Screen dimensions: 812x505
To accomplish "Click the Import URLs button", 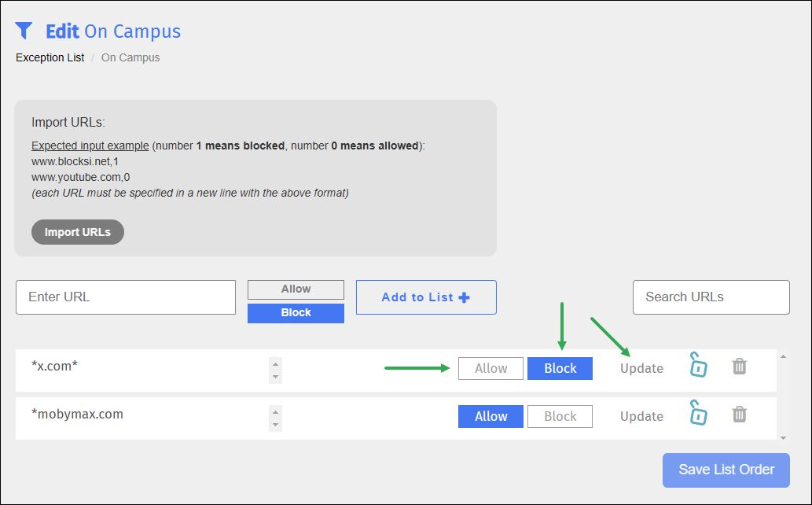I will (x=78, y=232).
